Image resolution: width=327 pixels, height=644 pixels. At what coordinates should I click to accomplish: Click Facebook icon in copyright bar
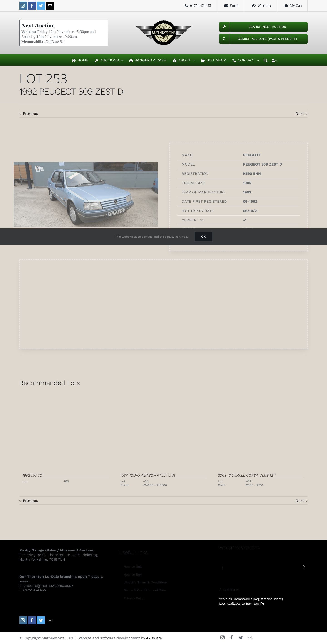tap(232, 637)
